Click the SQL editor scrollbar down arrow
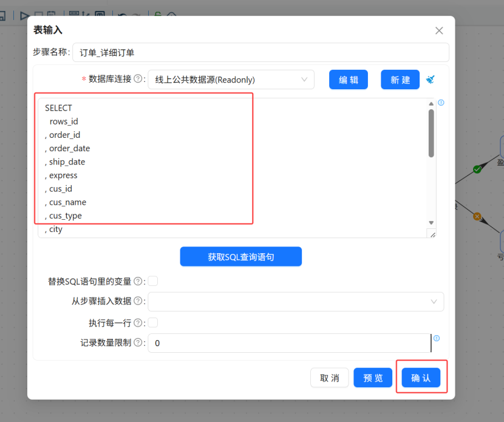The image size is (504, 422). (431, 223)
